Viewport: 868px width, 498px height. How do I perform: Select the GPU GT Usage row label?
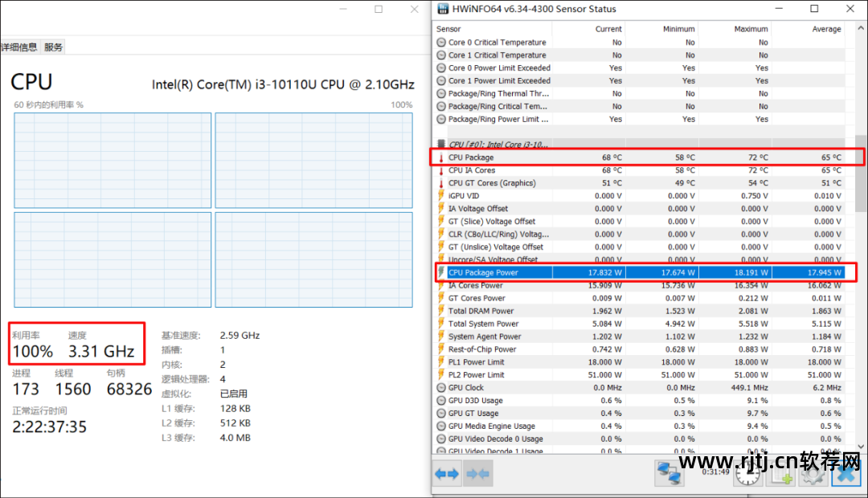(x=473, y=414)
